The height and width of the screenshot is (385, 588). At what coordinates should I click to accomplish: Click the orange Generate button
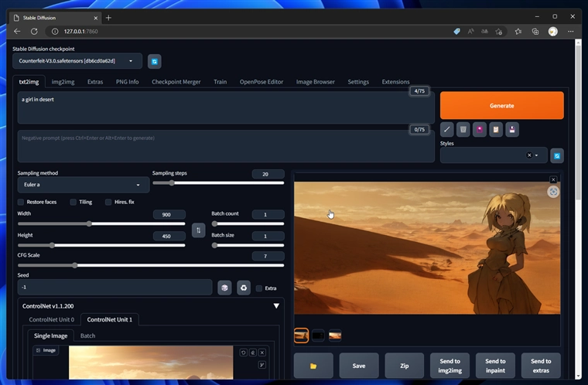[x=501, y=105]
